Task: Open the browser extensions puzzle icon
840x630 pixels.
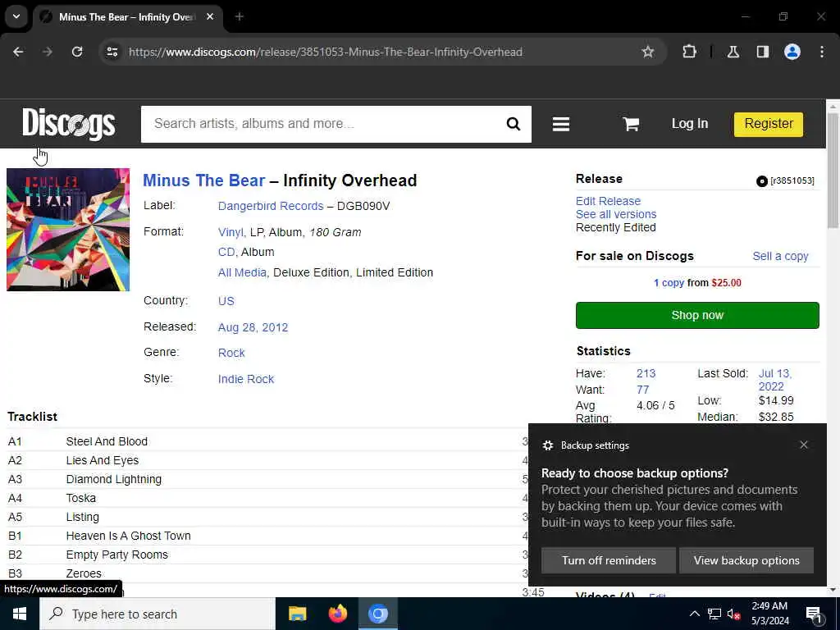Action: [689, 52]
